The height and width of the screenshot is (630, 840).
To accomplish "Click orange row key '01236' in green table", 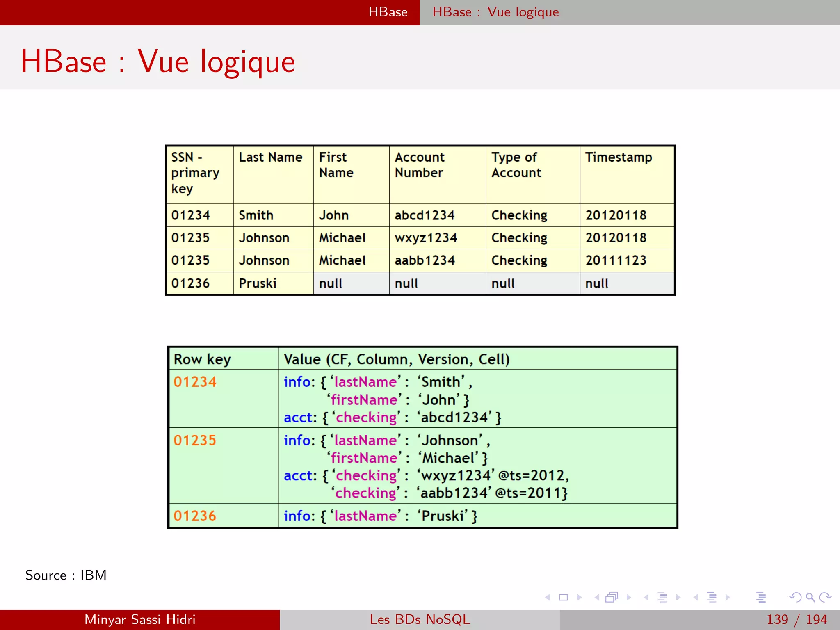I will [195, 516].
